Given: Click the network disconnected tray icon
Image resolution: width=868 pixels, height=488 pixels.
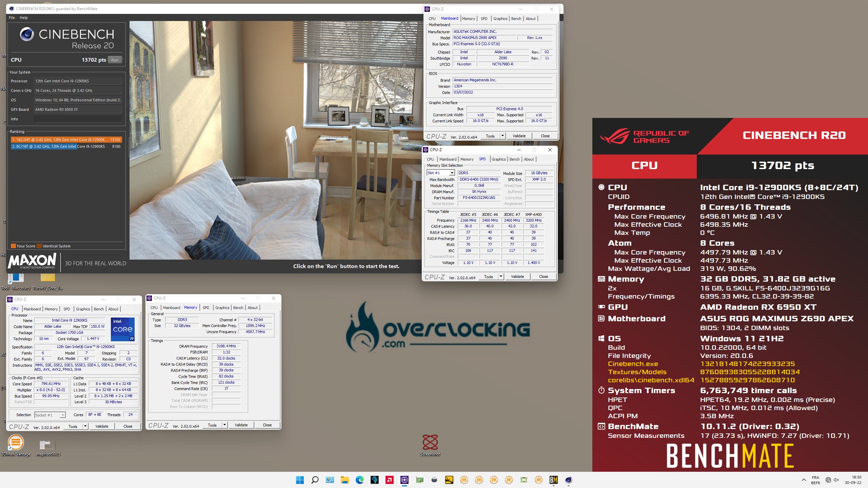Looking at the screenshot, I should click(x=828, y=480).
